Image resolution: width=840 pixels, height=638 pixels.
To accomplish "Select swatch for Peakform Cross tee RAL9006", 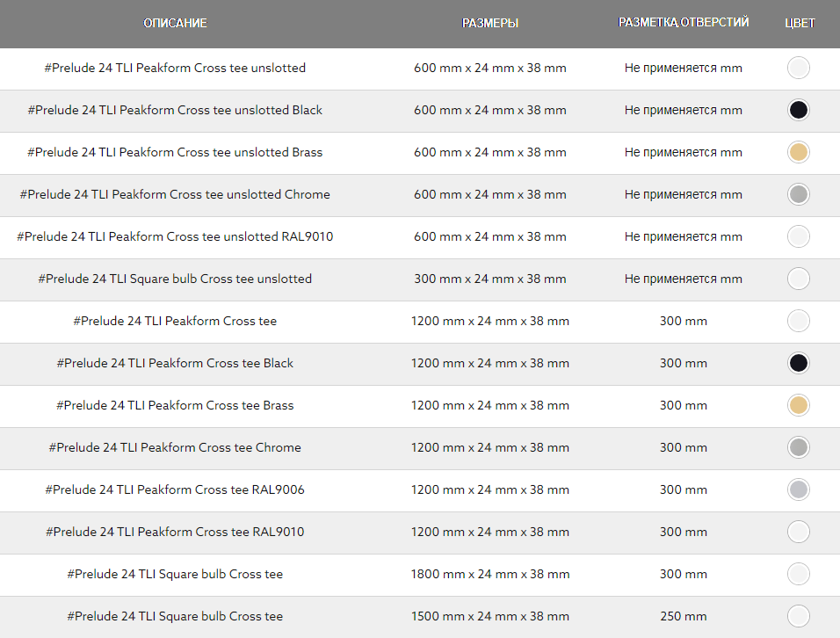I will [798, 489].
